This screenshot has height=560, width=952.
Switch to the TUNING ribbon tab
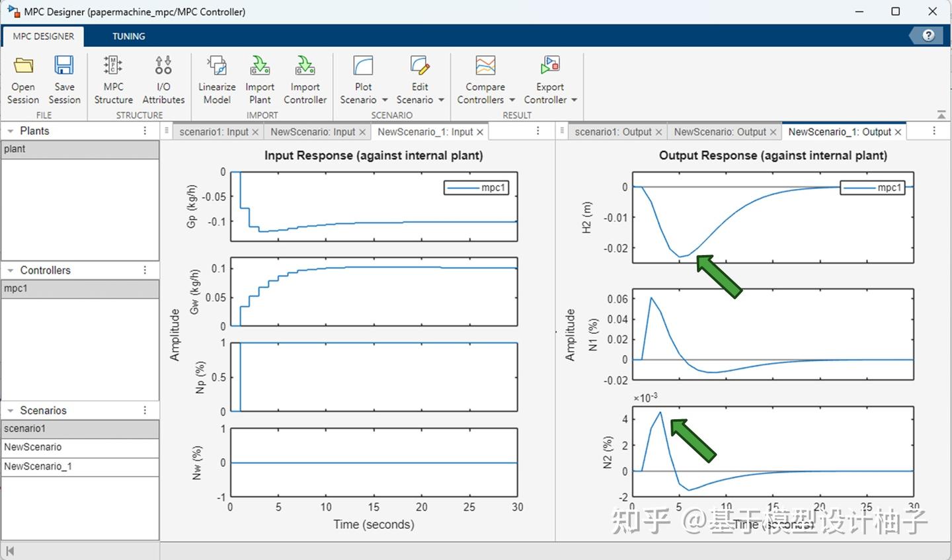128,36
